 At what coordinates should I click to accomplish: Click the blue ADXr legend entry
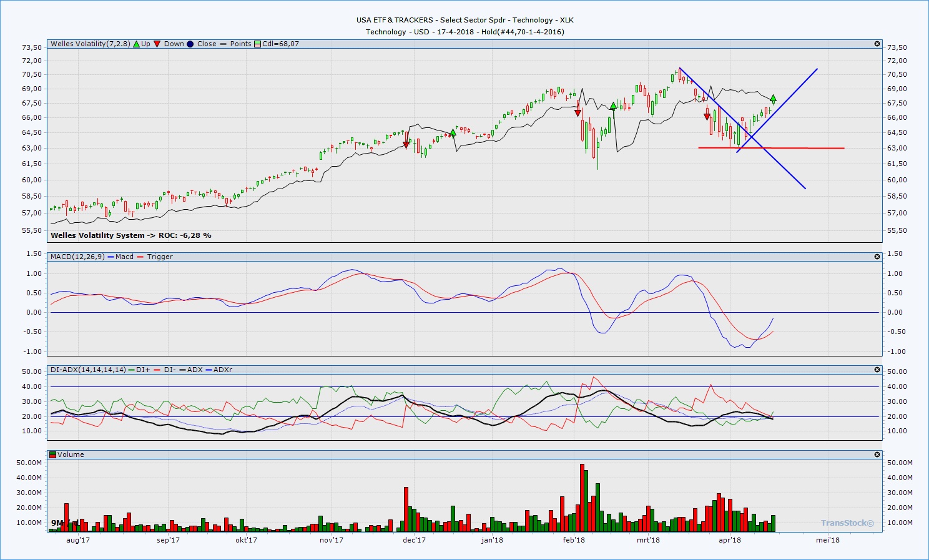(x=219, y=370)
